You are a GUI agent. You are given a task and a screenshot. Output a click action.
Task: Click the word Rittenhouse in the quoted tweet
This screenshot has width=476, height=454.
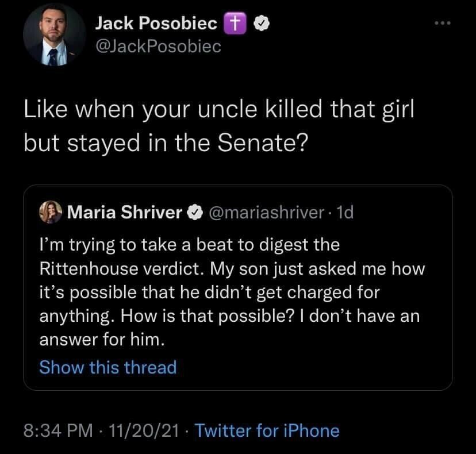[92, 268]
